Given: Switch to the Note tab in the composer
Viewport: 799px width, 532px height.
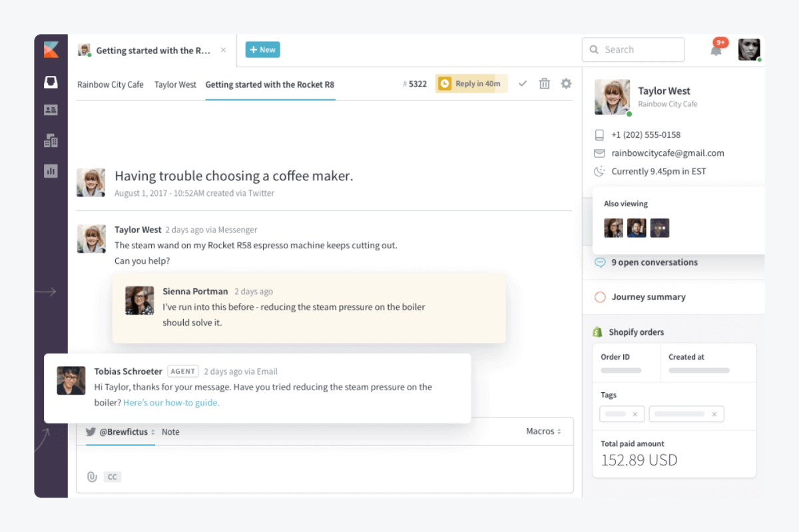Looking at the screenshot, I should (x=170, y=431).
